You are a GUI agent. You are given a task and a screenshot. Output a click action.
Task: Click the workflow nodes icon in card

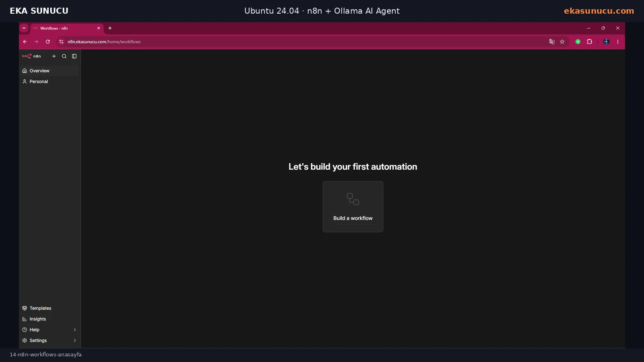coord(353,199)
